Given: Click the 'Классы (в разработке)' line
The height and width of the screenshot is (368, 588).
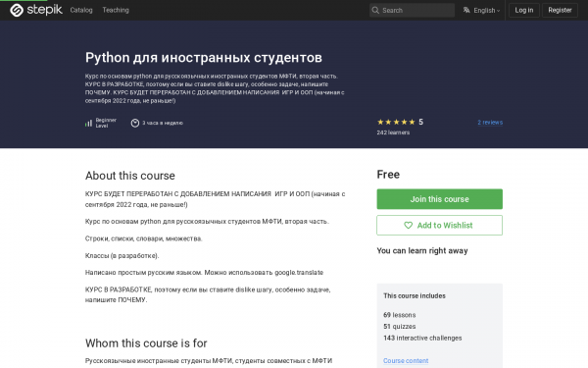Looking at the screenshot, I should (122, 255).
